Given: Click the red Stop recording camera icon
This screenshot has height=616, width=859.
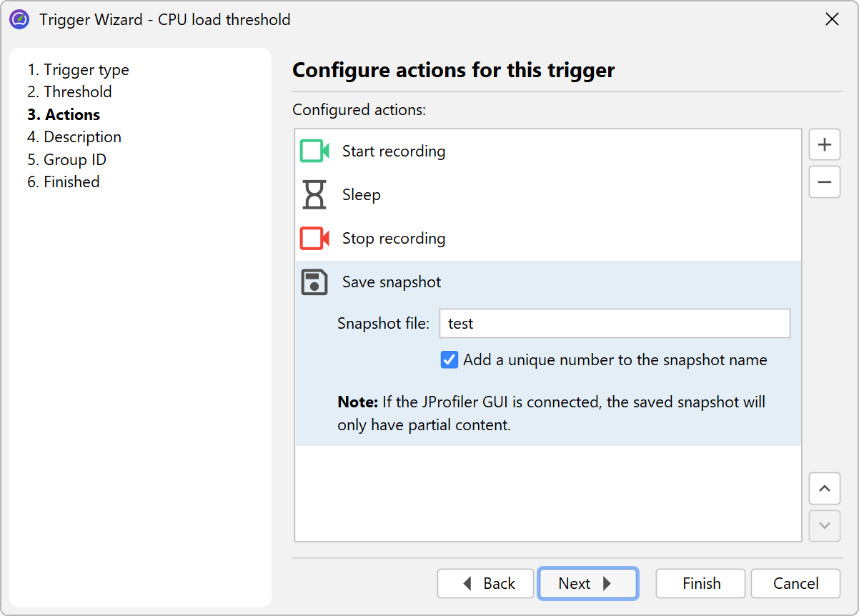Looking at the screenshot, I should pyautogui.click(x=314, y=239).
